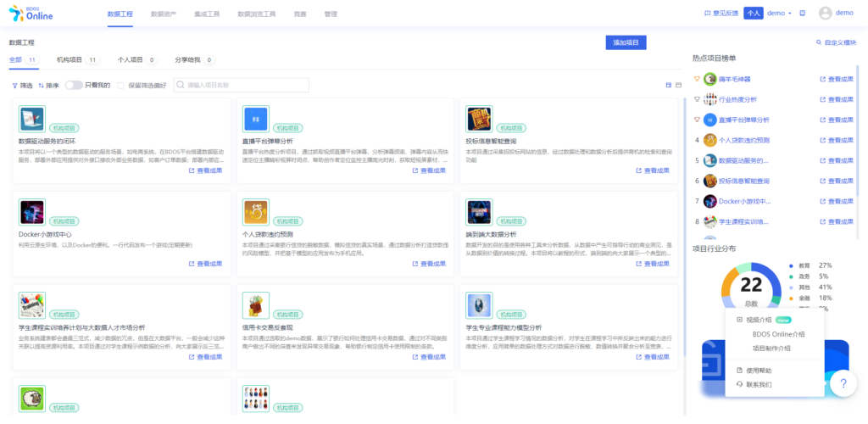This screenshot has width=868, height=424.
Task: Click Docker小游戏中 avatar in ranking list
Action: pos(710,202)
